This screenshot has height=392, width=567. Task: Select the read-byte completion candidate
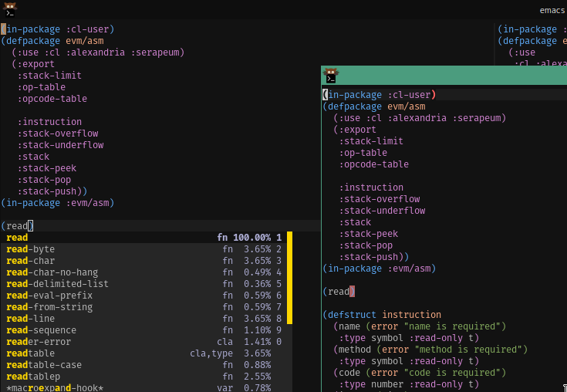tap(31, 249)
